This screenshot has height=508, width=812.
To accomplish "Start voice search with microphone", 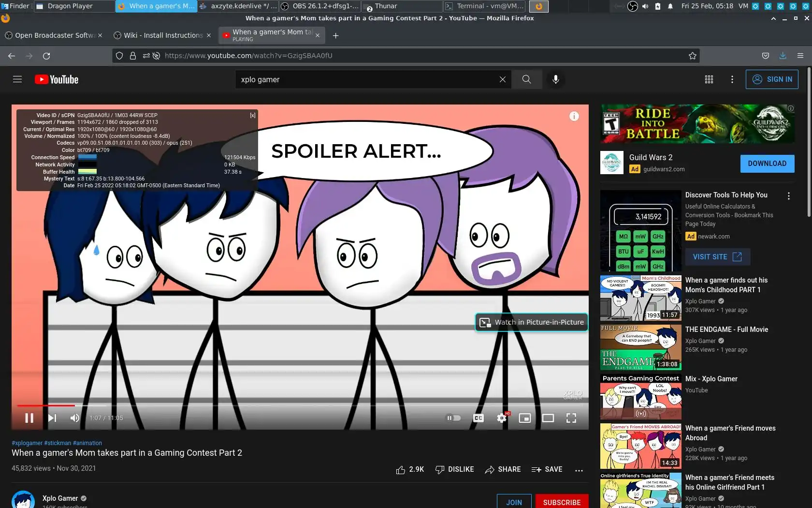I will click(x=556, y=79).
